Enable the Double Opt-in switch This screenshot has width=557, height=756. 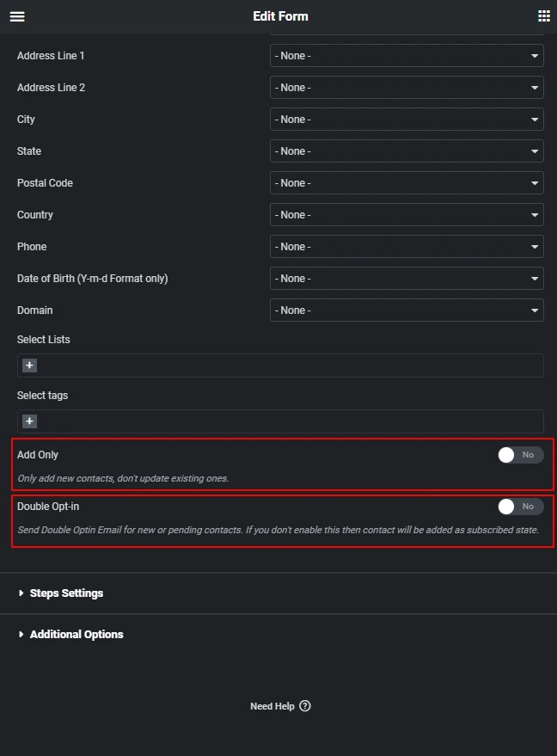[x=521, y=507]
